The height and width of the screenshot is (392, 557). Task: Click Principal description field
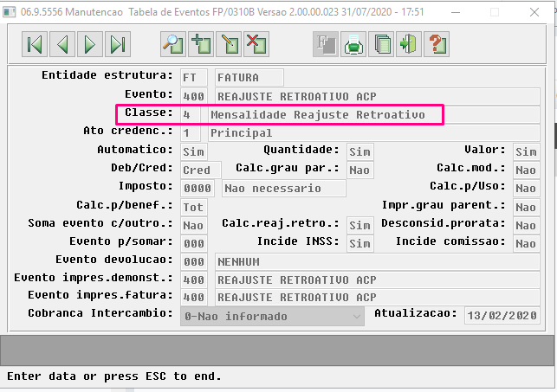373,133
